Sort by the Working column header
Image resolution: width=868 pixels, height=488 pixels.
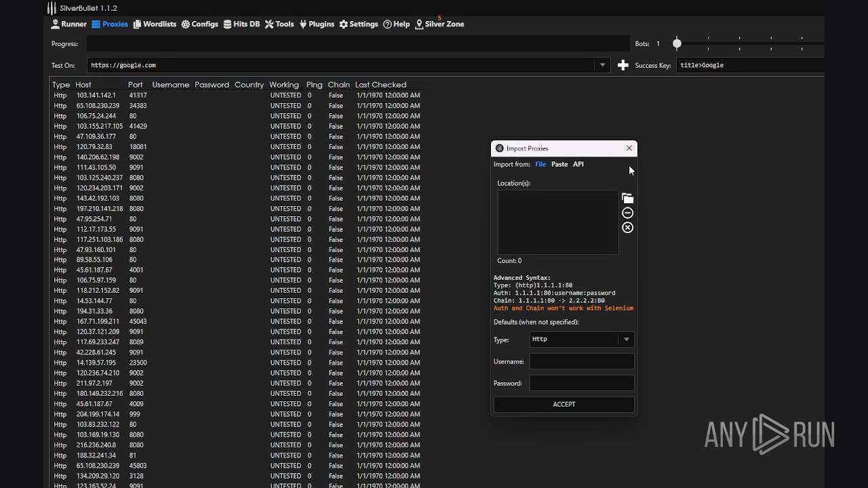[x=284, y=85]
